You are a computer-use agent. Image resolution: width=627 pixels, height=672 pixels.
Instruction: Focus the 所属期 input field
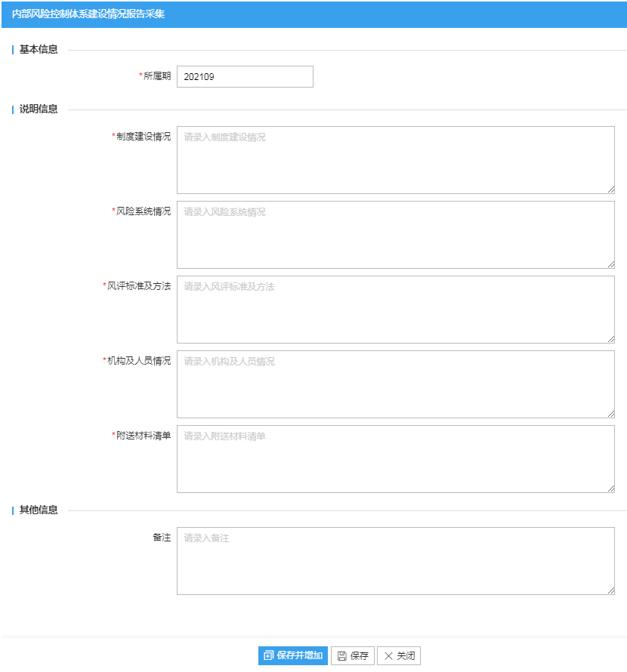(245, 77)
